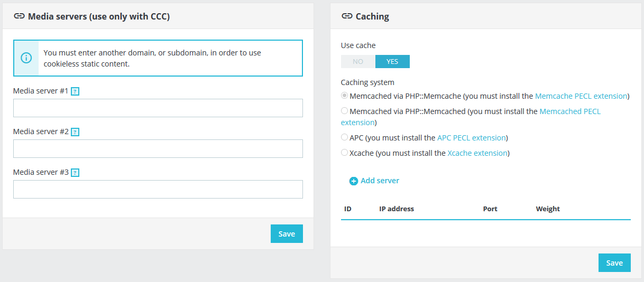This screenshot has width=644, height=282.
Task: Select Memcached via PHP::Memcached radio option
Action: pos(345,111)
